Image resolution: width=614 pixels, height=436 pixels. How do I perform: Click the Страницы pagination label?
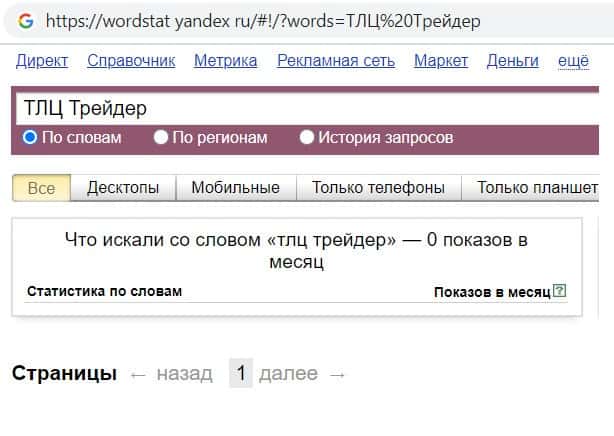pos(64,373)
